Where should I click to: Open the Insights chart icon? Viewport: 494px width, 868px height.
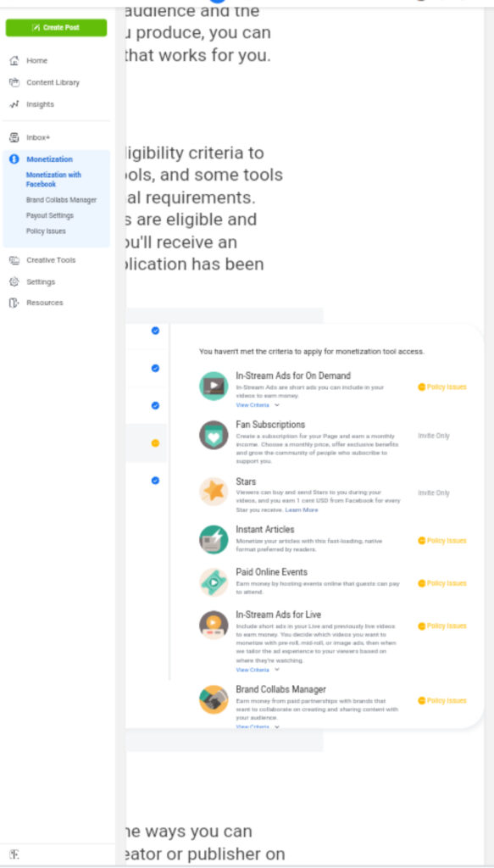pos(14,104)
